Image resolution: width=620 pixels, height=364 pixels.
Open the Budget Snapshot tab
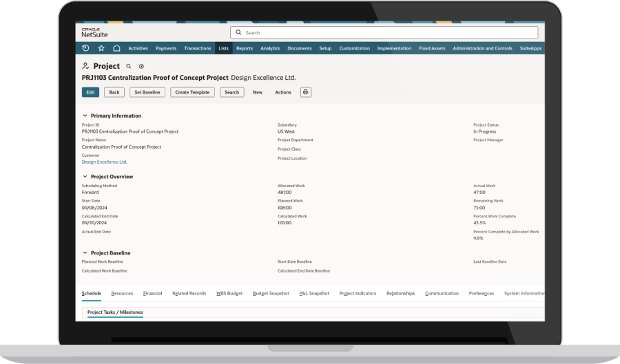[271, 294]
